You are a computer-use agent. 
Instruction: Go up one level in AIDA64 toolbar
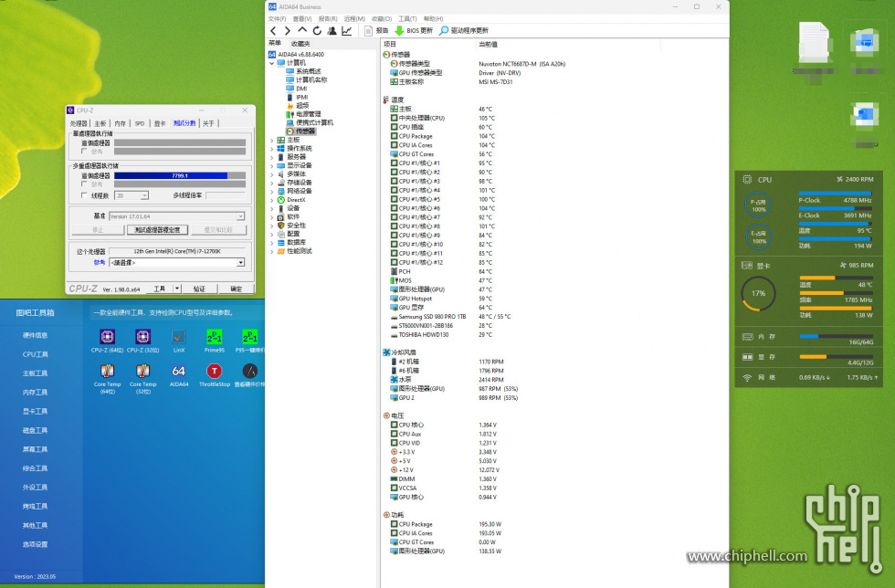tap(302, 30)
